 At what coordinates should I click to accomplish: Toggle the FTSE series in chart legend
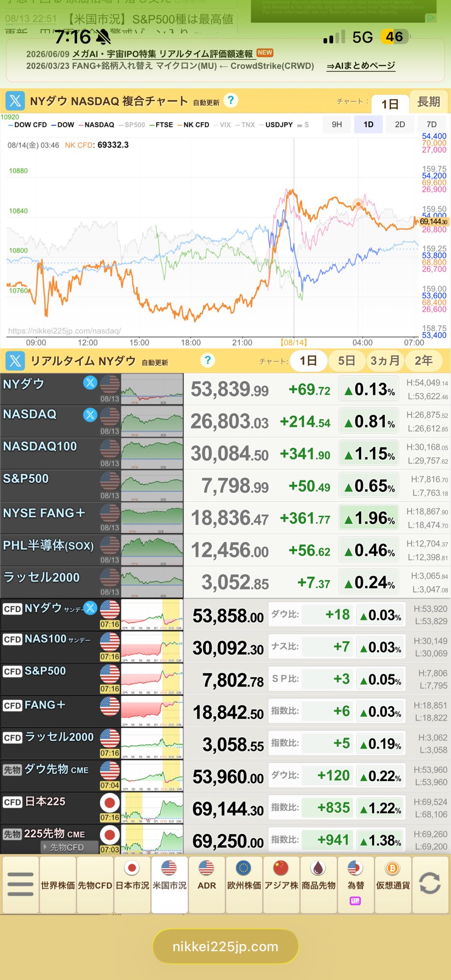point(161,125)
